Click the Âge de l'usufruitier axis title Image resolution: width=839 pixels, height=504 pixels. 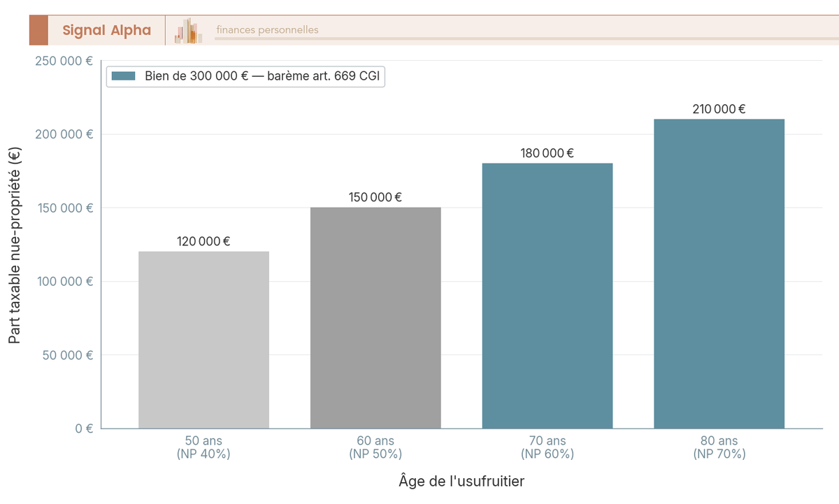click(461, 482)
